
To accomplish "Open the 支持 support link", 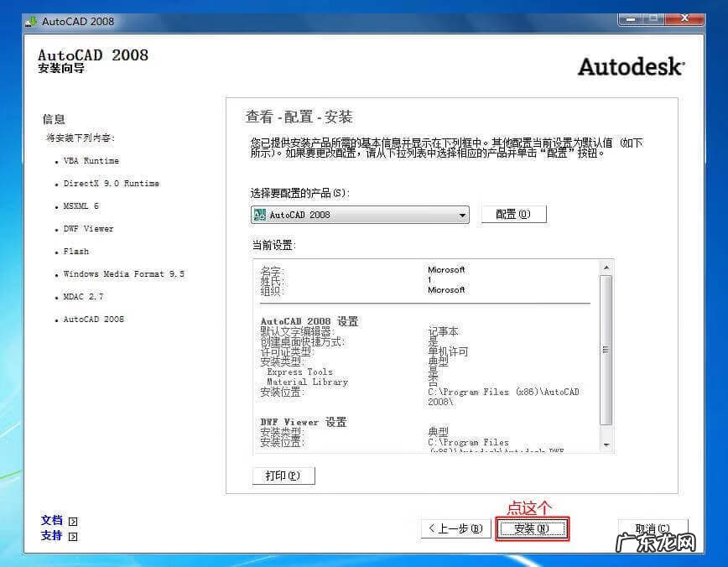I will (51, 535).
